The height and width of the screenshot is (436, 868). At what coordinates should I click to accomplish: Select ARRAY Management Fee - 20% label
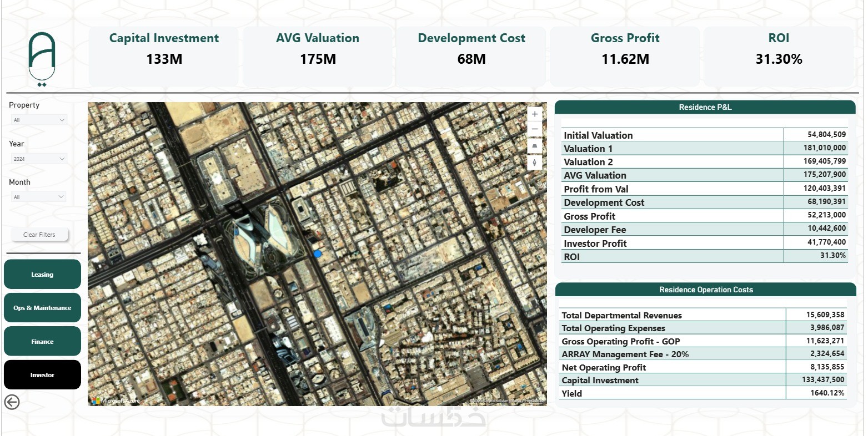point(625,354)
